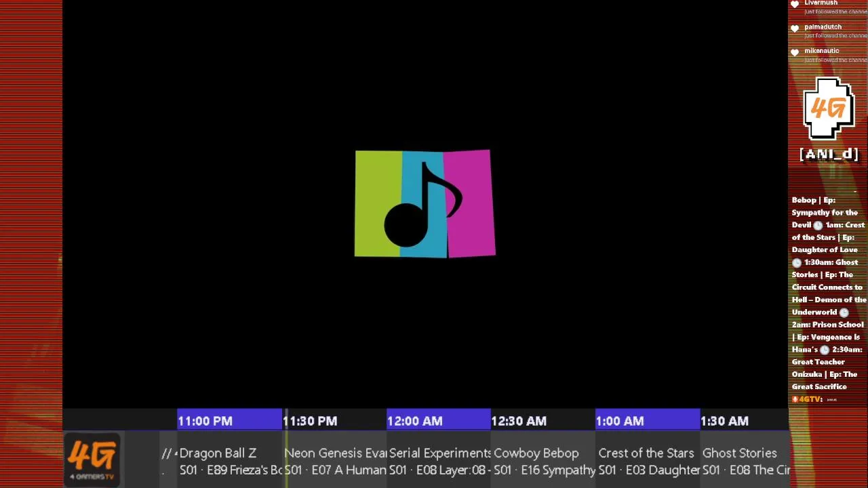Image resolution: width=868 pixels, height=488 pixels.
Task: Click the 'S01 · E89 Frieza's' episode text
Action: pyautogui.click(x=231, y=470)
